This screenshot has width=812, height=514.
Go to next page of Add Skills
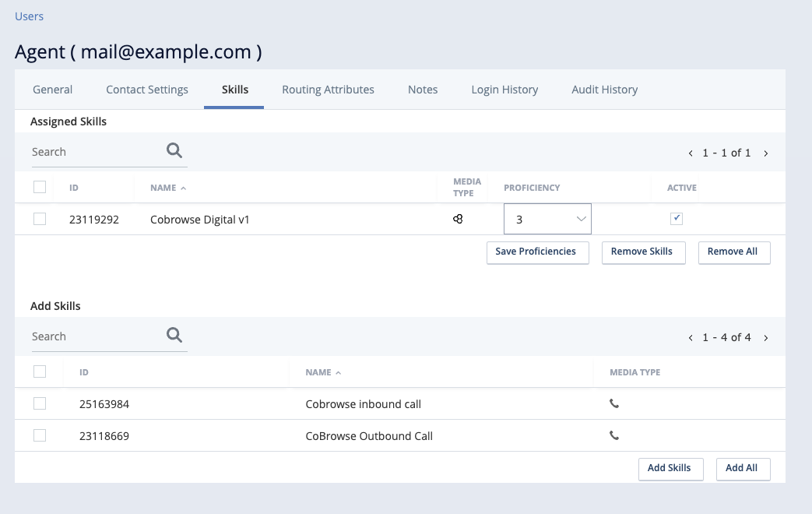766,338
